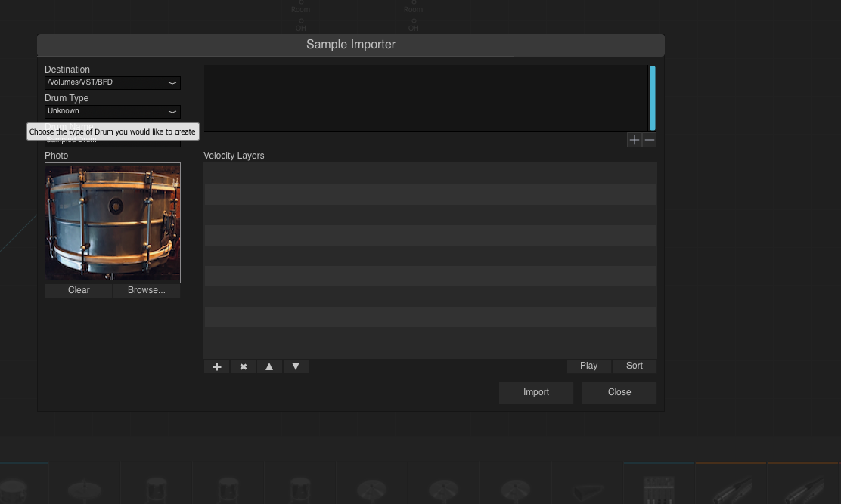Play the selected velocity layer
This screenshot has height=504, width=841.
(x=589, y=366)
